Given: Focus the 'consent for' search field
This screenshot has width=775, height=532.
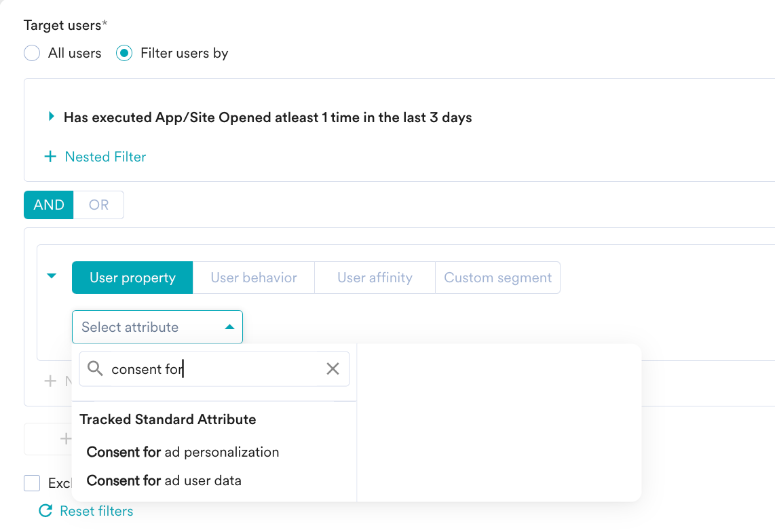Looking at the screenshot, I should coord(214,369).
